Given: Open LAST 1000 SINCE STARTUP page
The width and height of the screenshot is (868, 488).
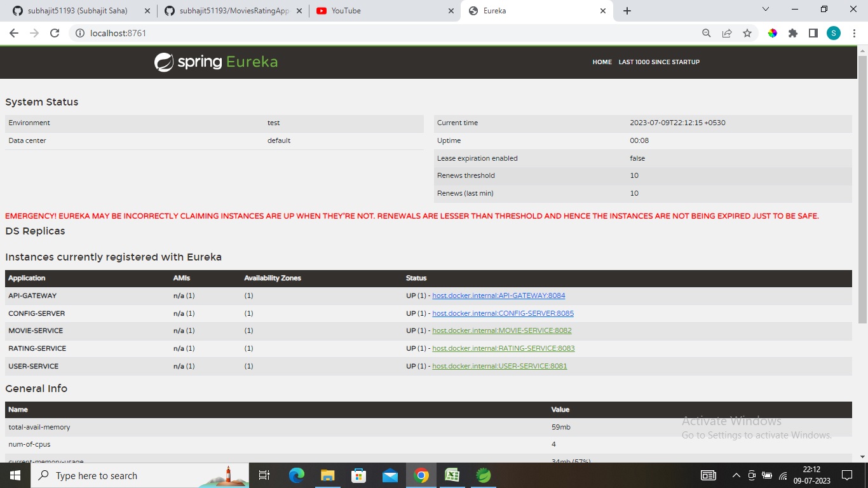Looking at the screenshot, I should [x=659, y=62].
